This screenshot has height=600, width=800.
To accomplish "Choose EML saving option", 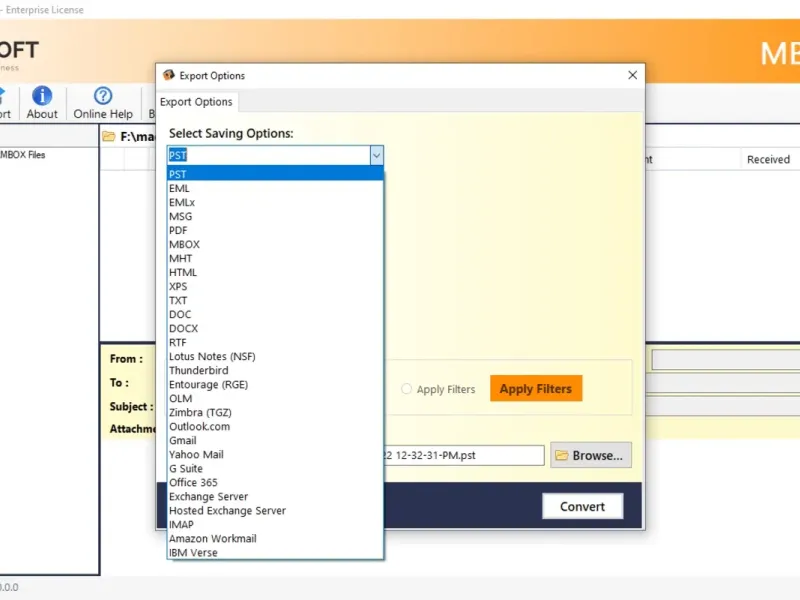I will [x=275, y=188].
